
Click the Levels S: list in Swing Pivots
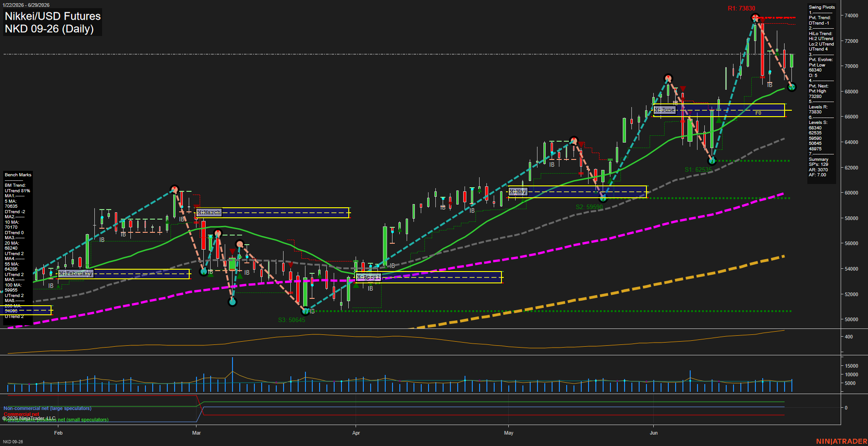(x=818, y=135)
